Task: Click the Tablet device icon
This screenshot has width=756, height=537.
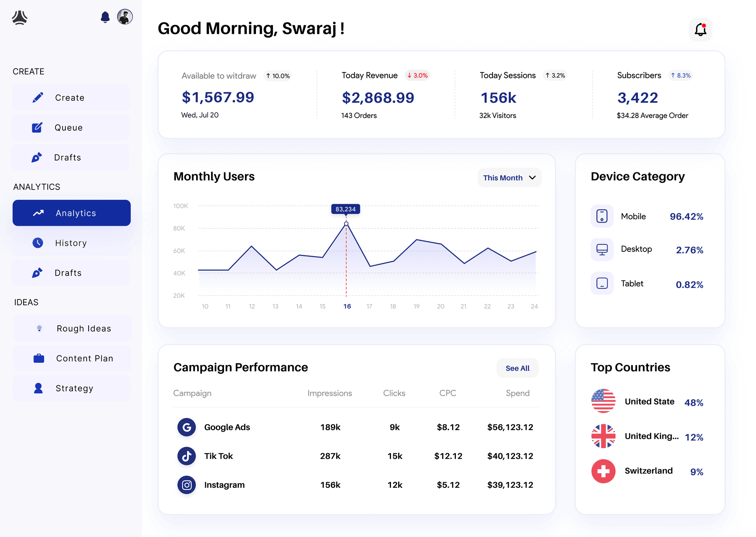Action: click(x=602, y=283)
